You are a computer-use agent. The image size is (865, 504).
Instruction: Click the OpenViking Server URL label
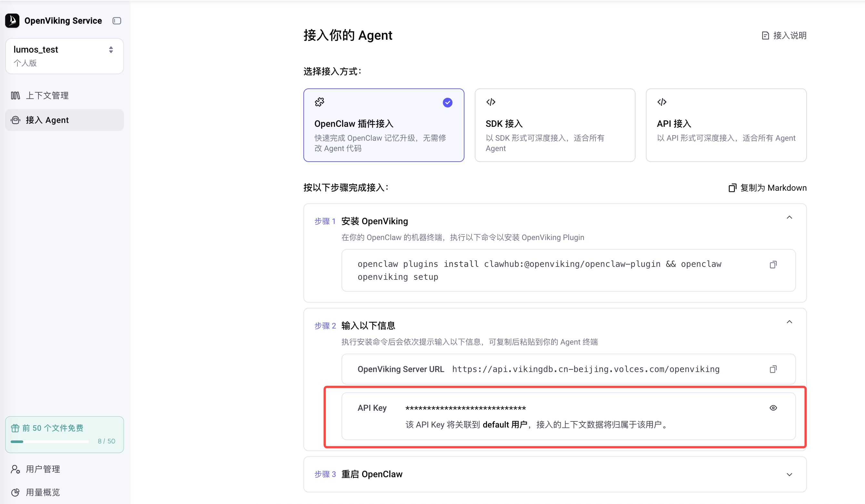click(x=401, y=369)
